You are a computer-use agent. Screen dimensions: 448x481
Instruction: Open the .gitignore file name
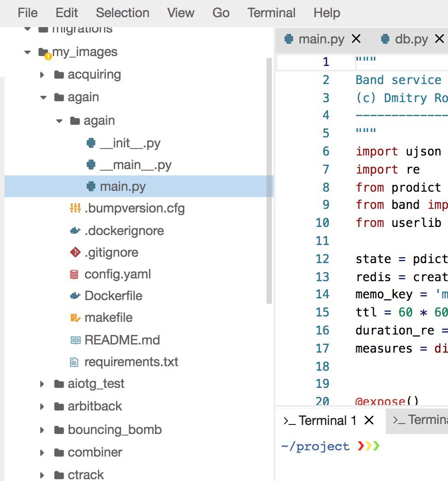pos(112,252)
